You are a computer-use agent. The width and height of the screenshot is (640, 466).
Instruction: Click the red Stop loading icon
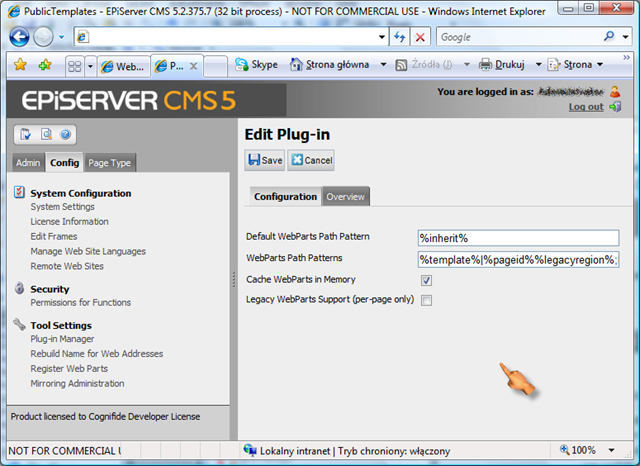coord(420,37)
